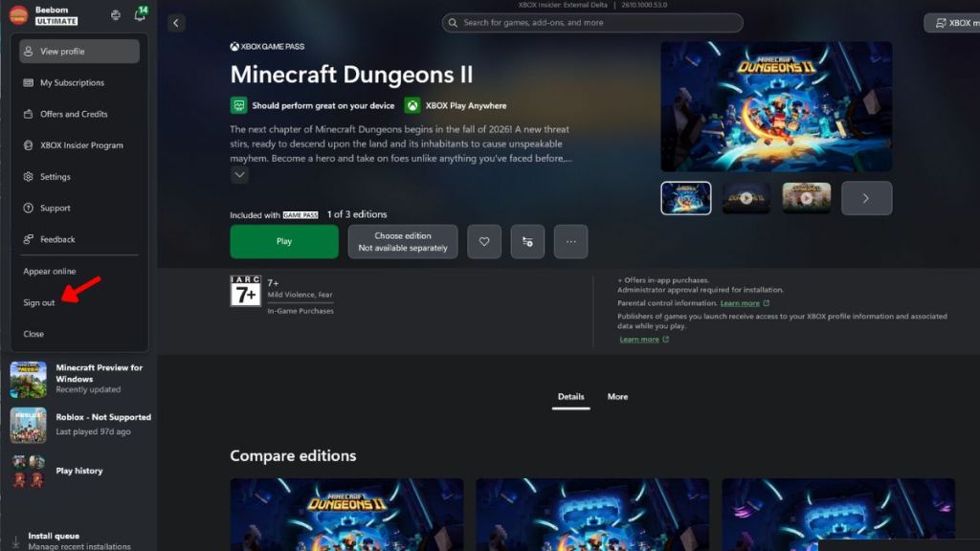The image size is (980, 551).
Task: Open XBOX Insider Program
Action: 79,145
